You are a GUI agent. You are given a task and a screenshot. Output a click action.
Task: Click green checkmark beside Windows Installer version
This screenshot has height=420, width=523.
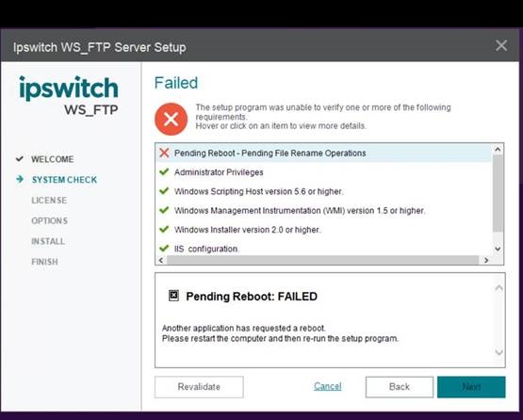pyautogui.click(x=164, y=230)
